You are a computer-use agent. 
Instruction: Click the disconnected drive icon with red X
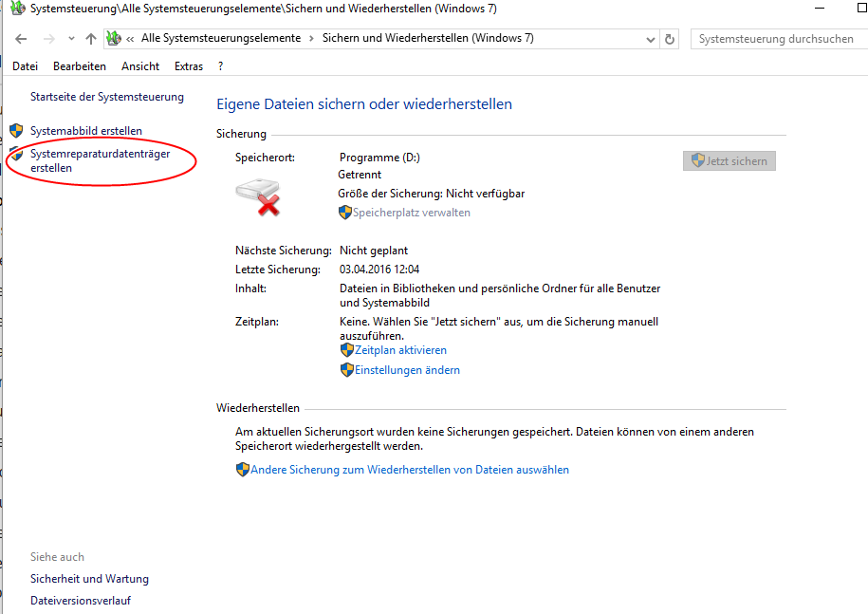click(257, 197)
